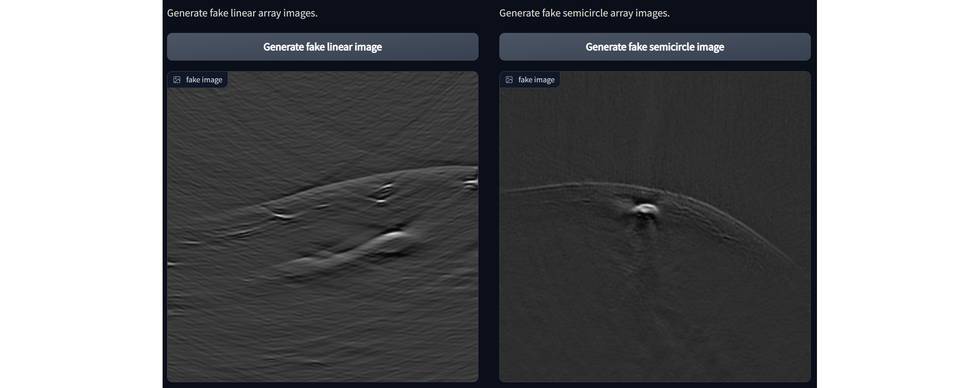Click the small double-streak mark inside the linear image's arc
Viewport: 980px width, 388px height.
pos(382,193)
